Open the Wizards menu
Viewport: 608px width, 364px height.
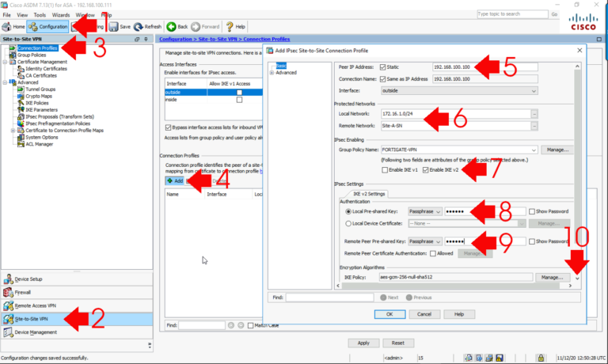61,15
